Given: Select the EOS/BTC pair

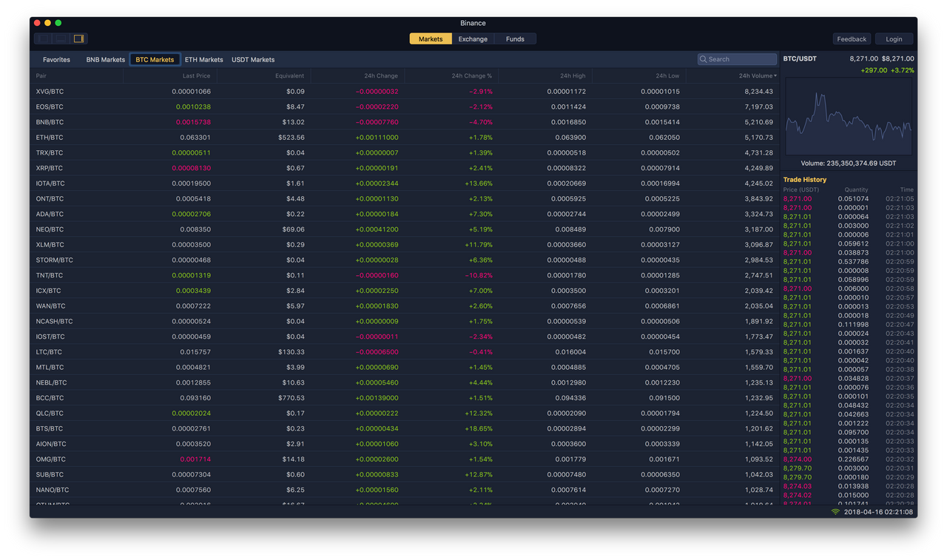Looking at the screenshot, I should pyautogui.click(x=405, y=107).
